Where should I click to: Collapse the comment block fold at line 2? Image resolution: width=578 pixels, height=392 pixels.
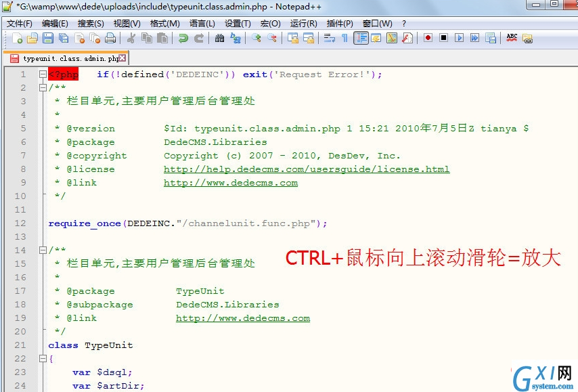point(43,88)
